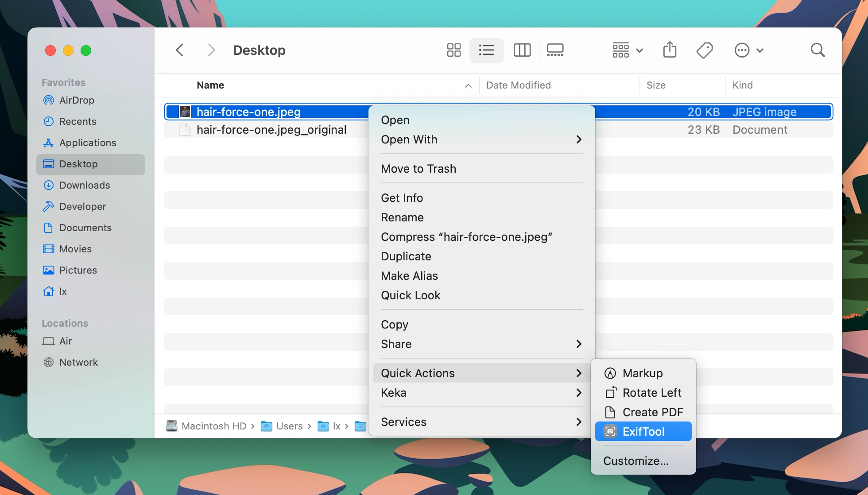Expand the Open With submenu
Screen dimensions: 868x495
pos(481,139)
